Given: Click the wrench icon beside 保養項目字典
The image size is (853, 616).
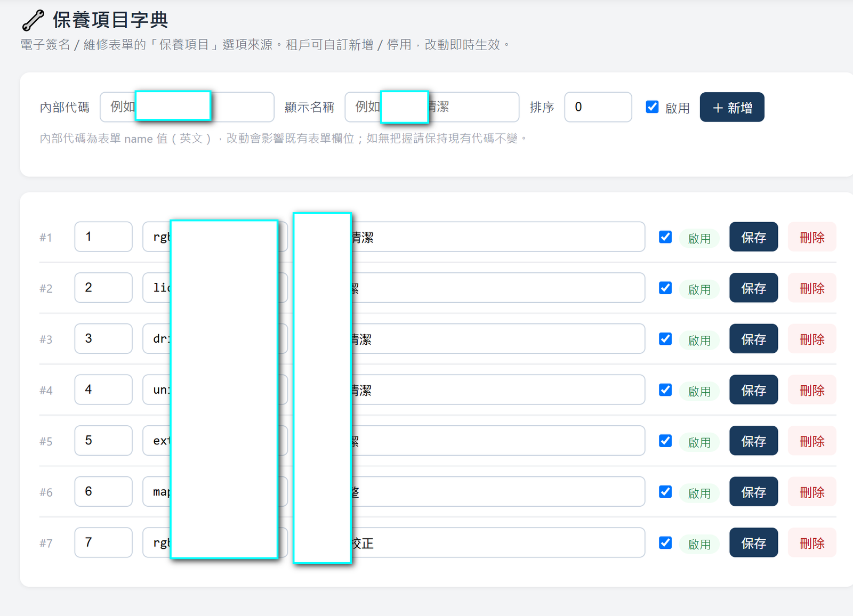Looking at the screenshot, I should click(33, 20).
